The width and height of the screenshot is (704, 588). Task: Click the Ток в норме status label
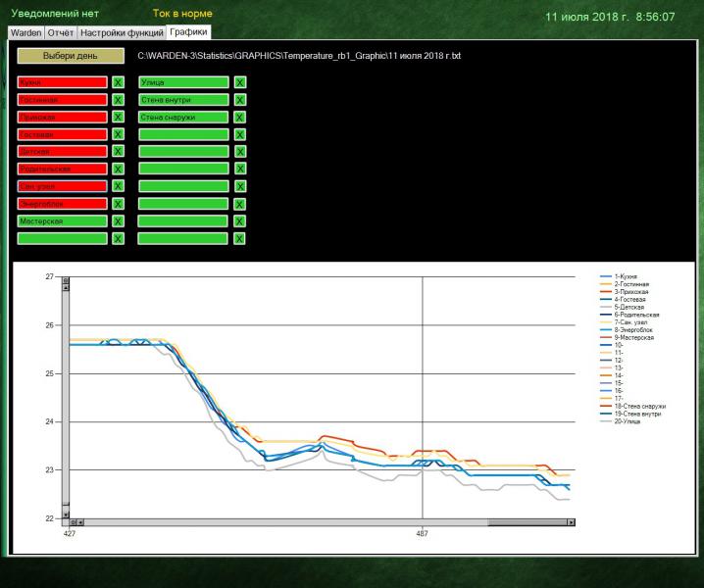tap(182, 14)
